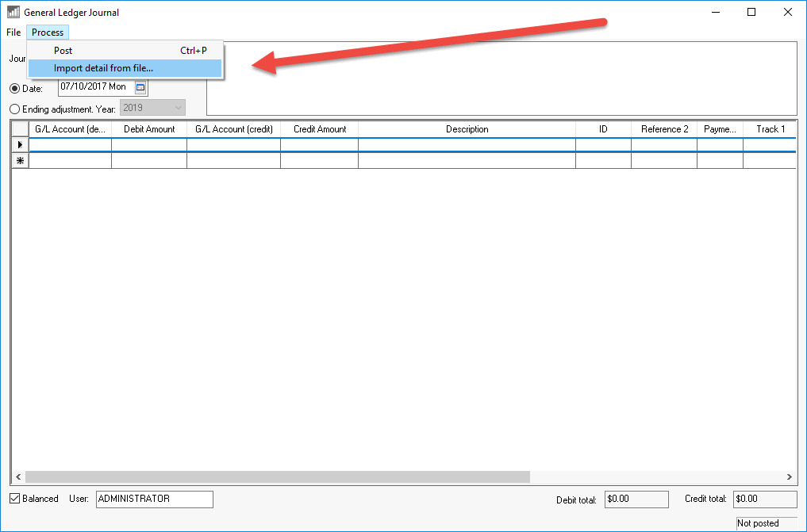807x532 pixels.
Task: Minimize the General Ledger Journal window
Action: pos(715,12)
